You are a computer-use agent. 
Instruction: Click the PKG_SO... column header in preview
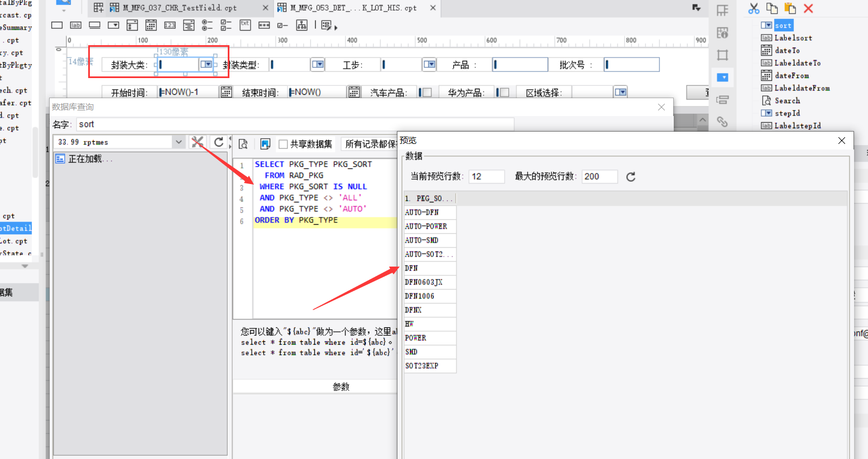430,199
